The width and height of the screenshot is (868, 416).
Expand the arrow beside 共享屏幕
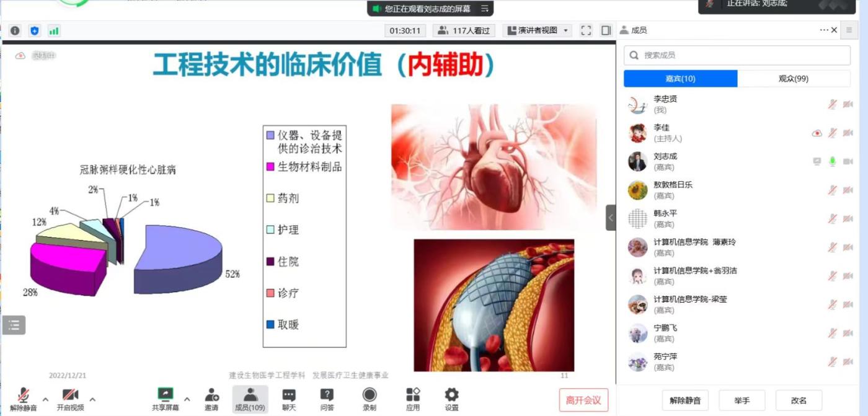pos(187,399)
